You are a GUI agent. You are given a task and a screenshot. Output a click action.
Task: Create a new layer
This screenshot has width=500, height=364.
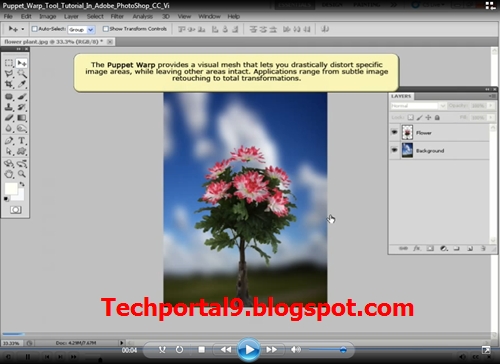[x=470, y=248]
